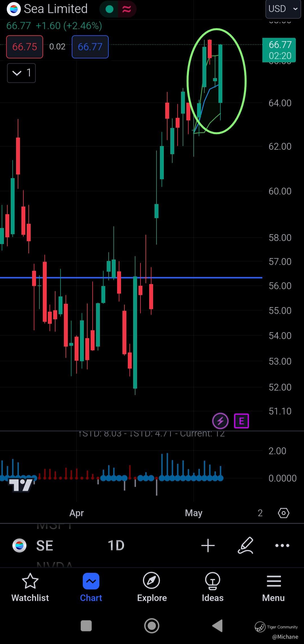Tap the red sell price 66.75
The width and height of the screenshot is (304, 644).
click(25, 47)
